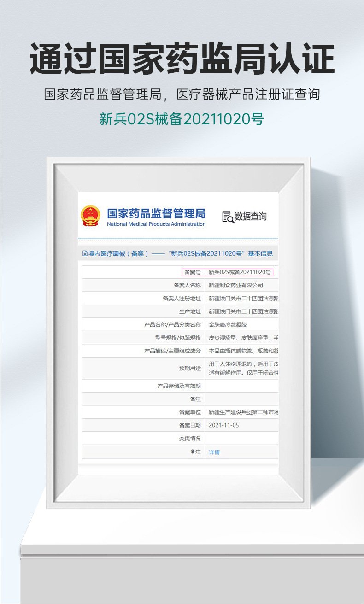Select 金肤康冷敷凝胶 product name cell
Image resolution: width=364 pixels, height=604 pixels.
click(242, 324)
